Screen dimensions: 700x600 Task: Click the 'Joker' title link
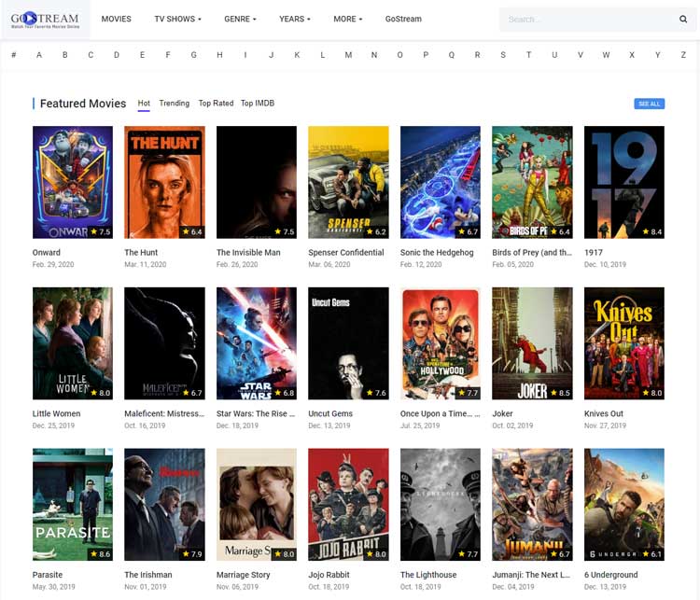pos(503,413)
